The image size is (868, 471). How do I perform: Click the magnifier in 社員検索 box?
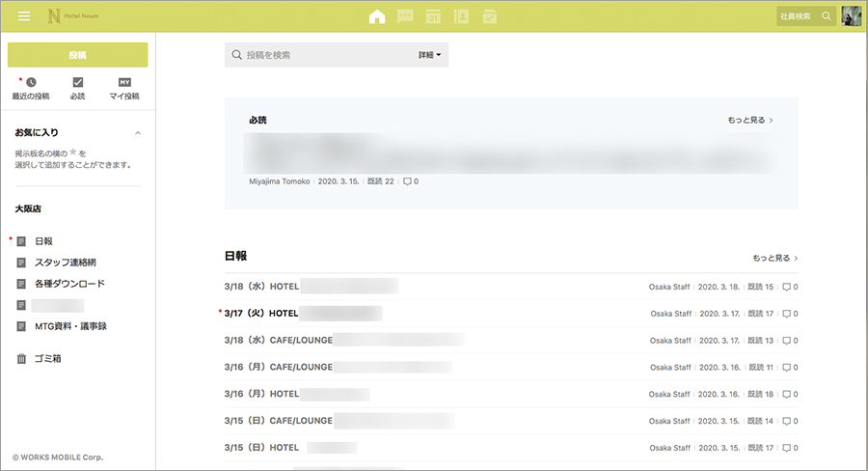point(826,16)
